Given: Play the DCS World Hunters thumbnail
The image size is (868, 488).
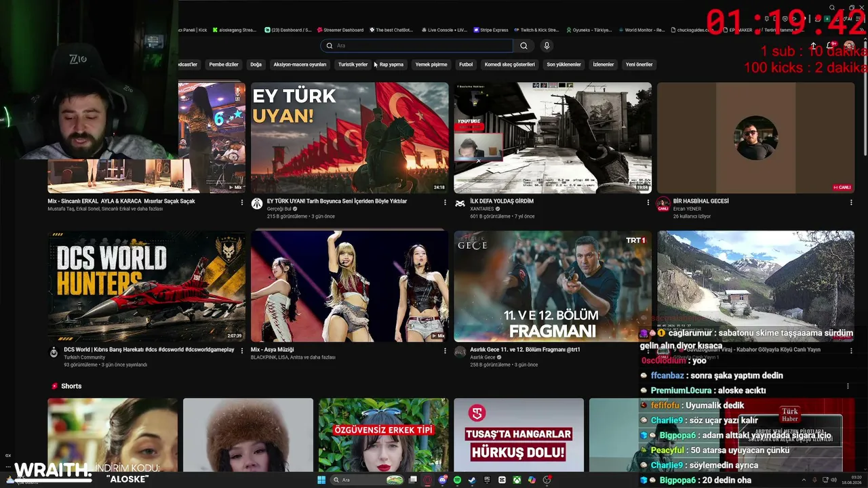Looking at the screenshot, I should [x=146, y=286].
